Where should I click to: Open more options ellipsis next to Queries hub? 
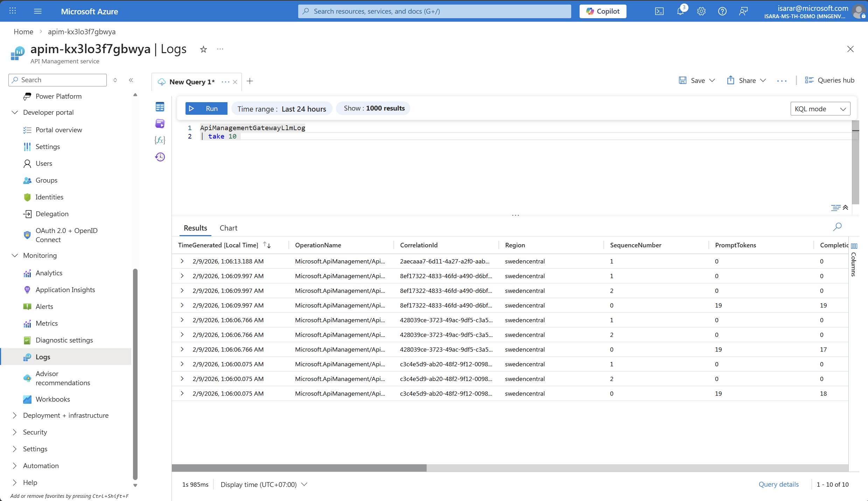782,80
